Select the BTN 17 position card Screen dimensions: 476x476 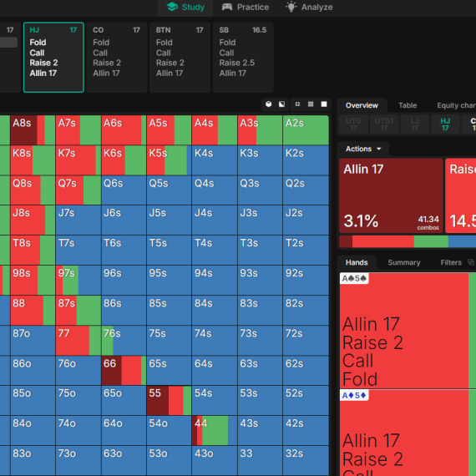180,58
